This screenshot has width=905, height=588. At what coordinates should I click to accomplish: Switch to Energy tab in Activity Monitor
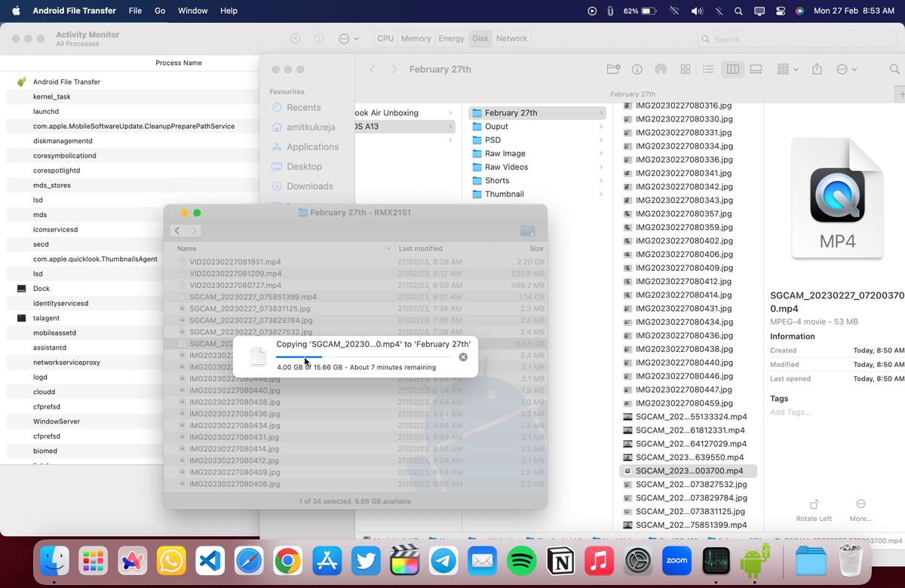click(x=451, y=38)
